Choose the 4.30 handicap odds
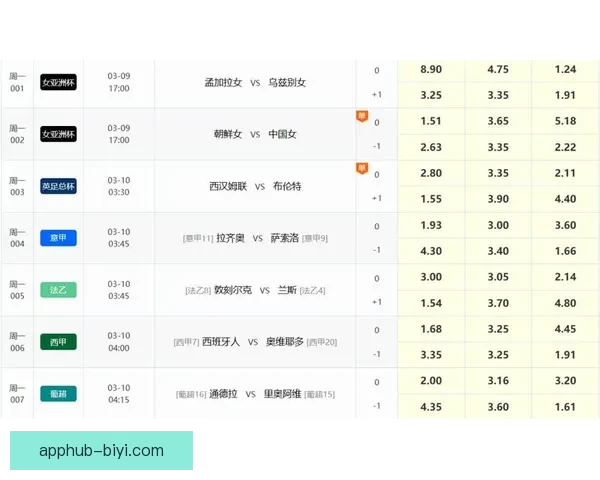The height and width of the screenshot is (480, 600). click(x=431, y=251)
